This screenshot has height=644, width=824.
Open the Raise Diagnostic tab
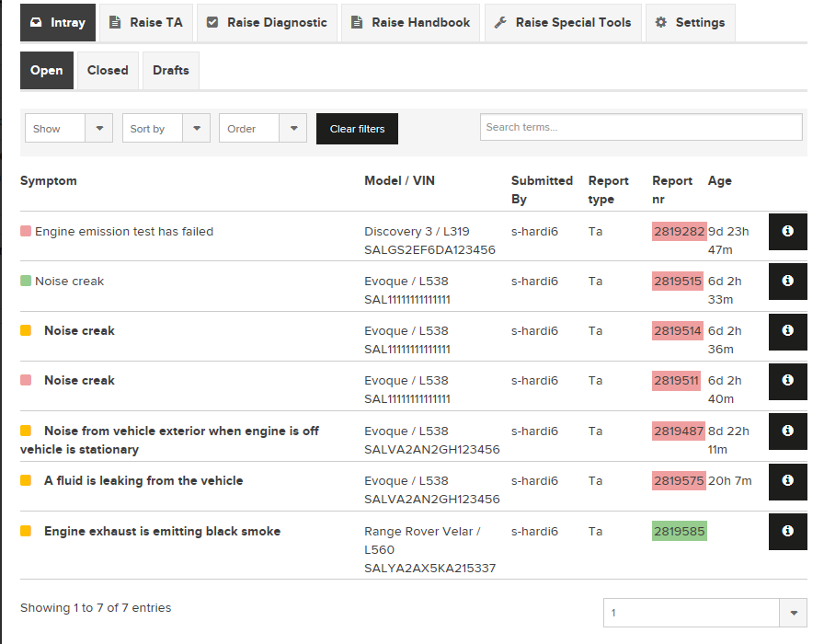point(267,23)
